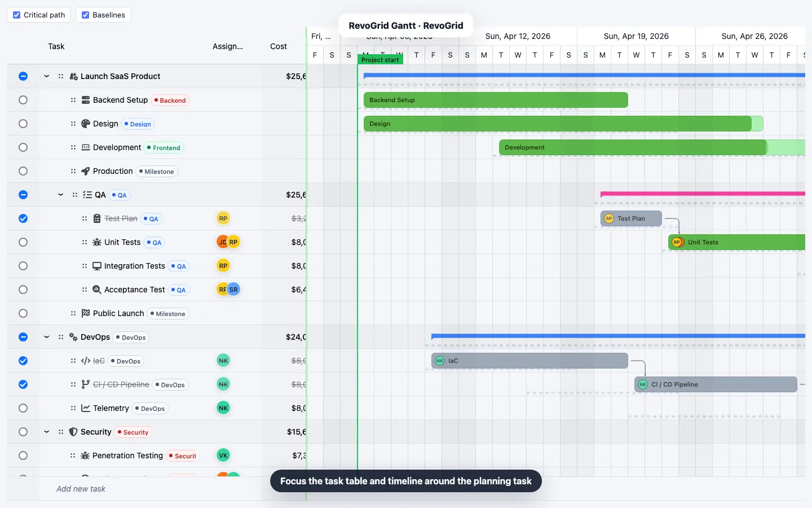Click the Backend tag on Backend Setup
This screenshot has height=508, width=812.
point(170,100)
